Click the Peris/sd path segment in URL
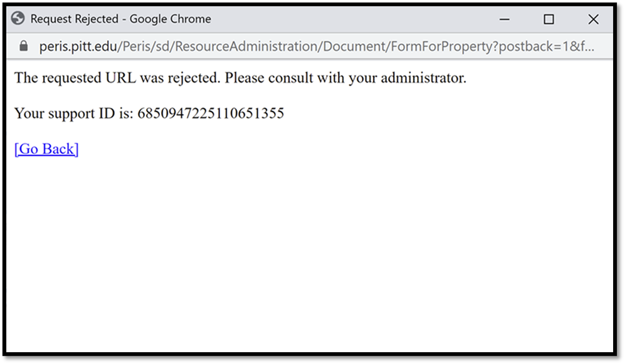 146,46
